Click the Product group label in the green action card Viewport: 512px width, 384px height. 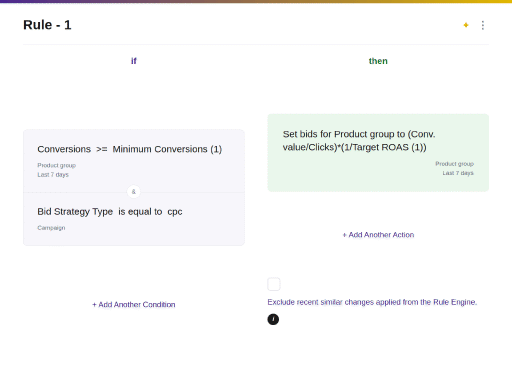tap(454, 164)
